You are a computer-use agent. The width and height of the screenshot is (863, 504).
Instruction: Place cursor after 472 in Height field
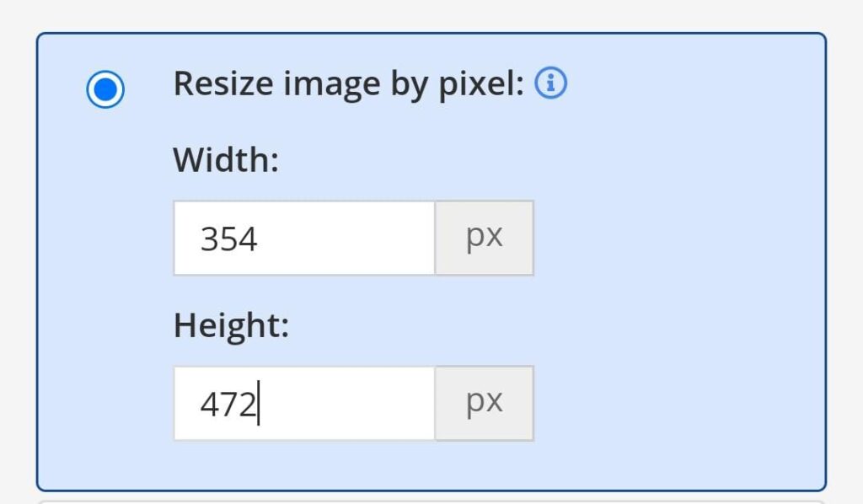pyautogui.click(x=258, y=405)
